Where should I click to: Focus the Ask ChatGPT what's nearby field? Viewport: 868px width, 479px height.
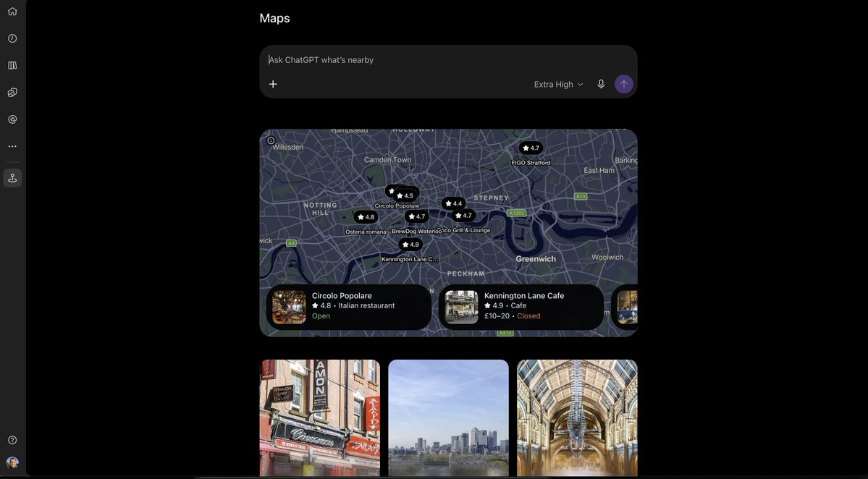(448, 60)
